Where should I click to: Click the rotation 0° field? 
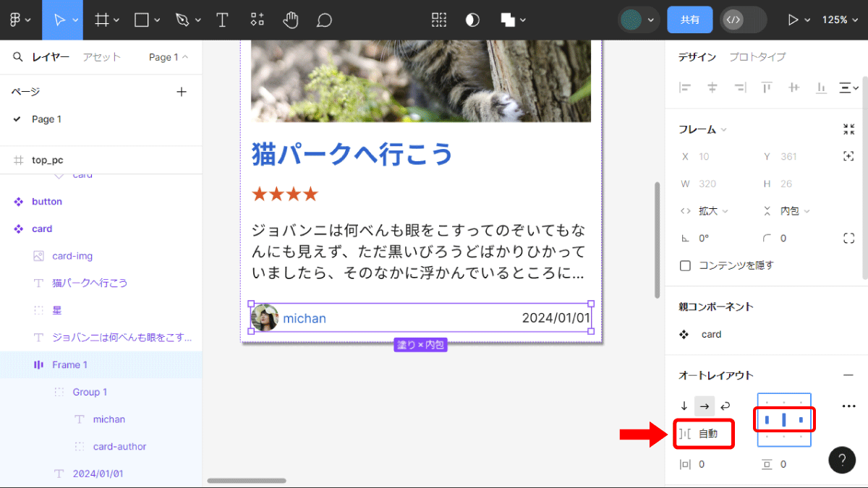click(x=705, y=238)
